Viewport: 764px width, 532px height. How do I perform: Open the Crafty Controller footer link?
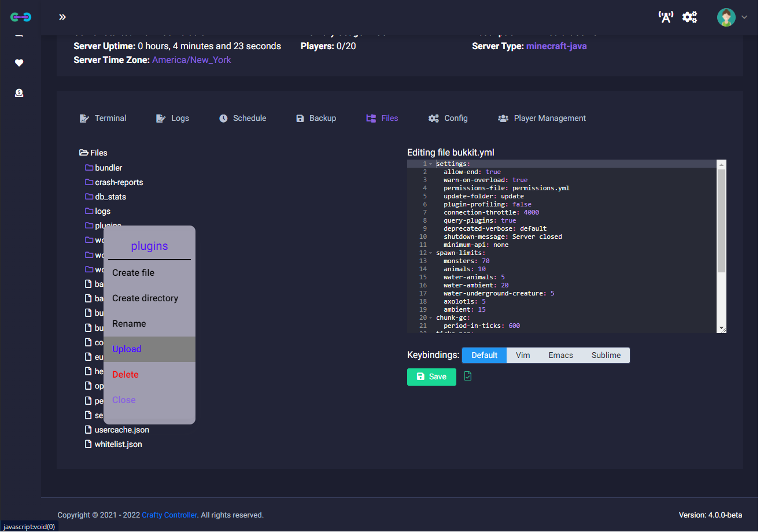click(169, 515)
